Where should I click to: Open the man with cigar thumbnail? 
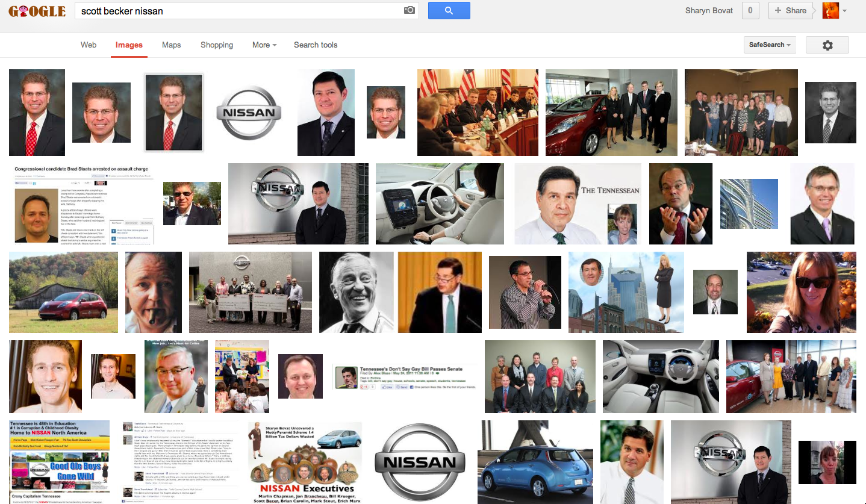[x=154, y=292]
